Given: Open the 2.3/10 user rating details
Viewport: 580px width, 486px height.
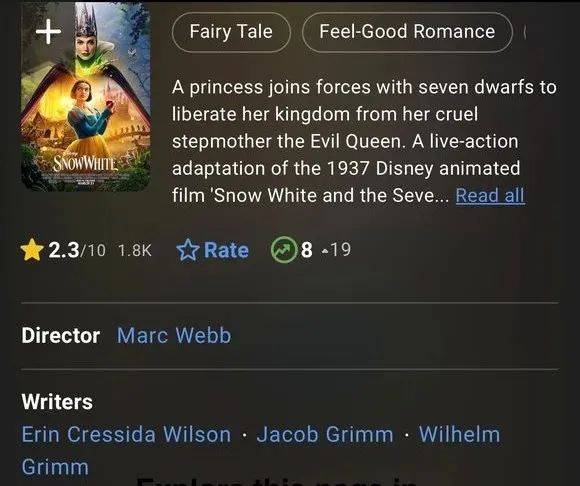Looking at the screenshot, I should (x=77, y=250).
